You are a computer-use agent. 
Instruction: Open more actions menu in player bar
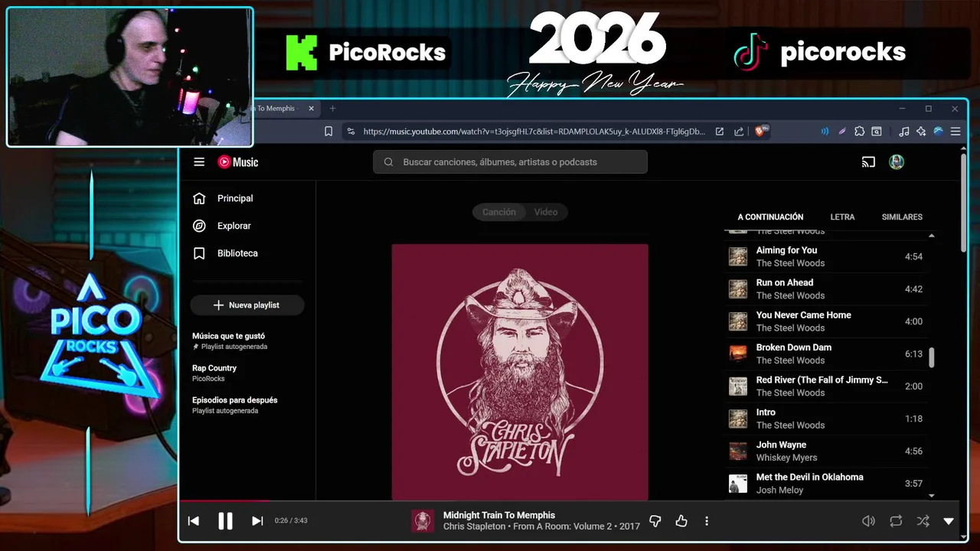pos(707,521)
